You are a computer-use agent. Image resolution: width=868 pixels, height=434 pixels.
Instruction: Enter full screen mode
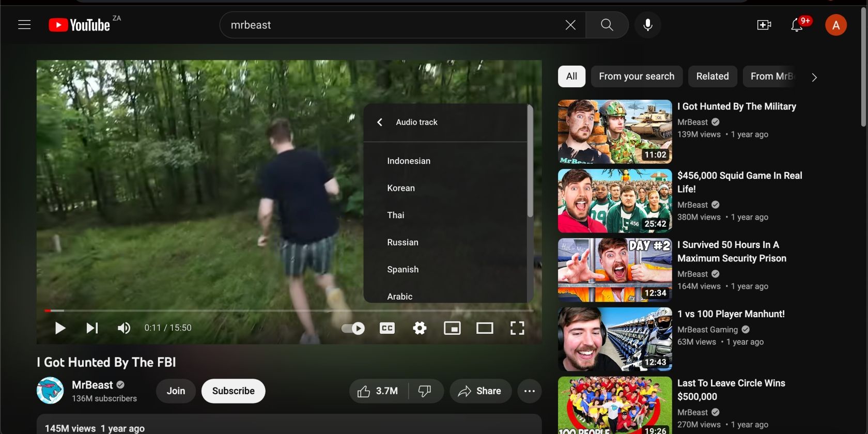[x=517, y=328]
